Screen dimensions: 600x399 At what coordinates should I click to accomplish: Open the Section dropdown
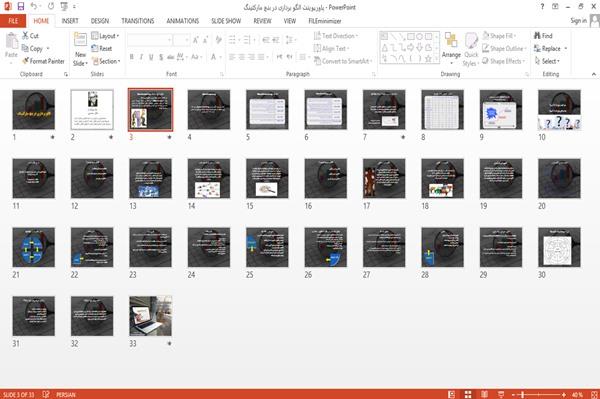106,61
